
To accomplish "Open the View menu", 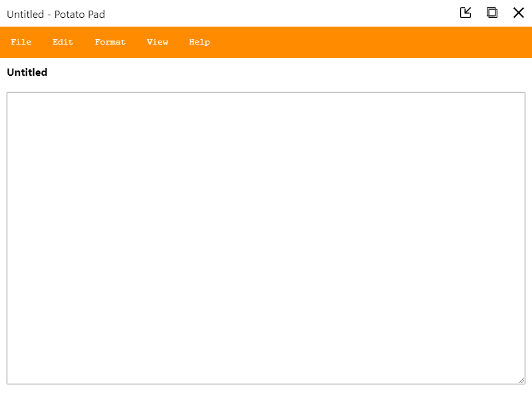I will click(158, 42).
